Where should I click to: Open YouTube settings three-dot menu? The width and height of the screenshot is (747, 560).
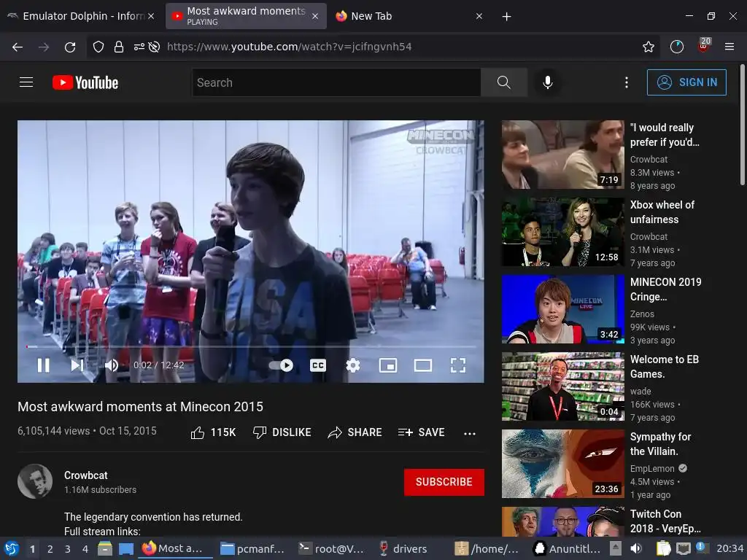tap(627, 82)
